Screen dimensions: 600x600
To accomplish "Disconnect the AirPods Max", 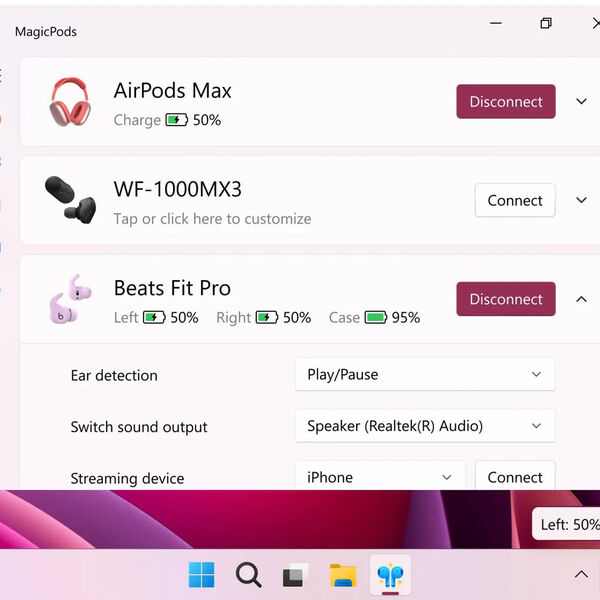I will (x=506, y=101).
